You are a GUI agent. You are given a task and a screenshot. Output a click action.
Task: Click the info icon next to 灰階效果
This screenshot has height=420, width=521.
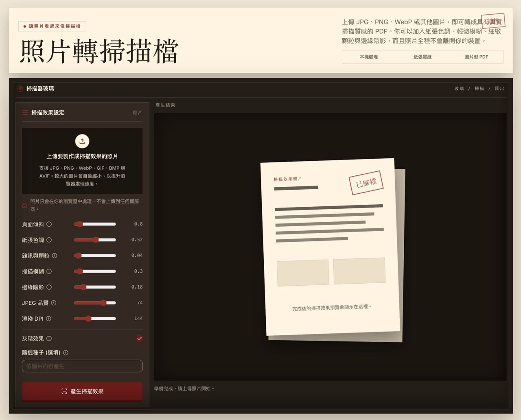(x=49, y=339)
